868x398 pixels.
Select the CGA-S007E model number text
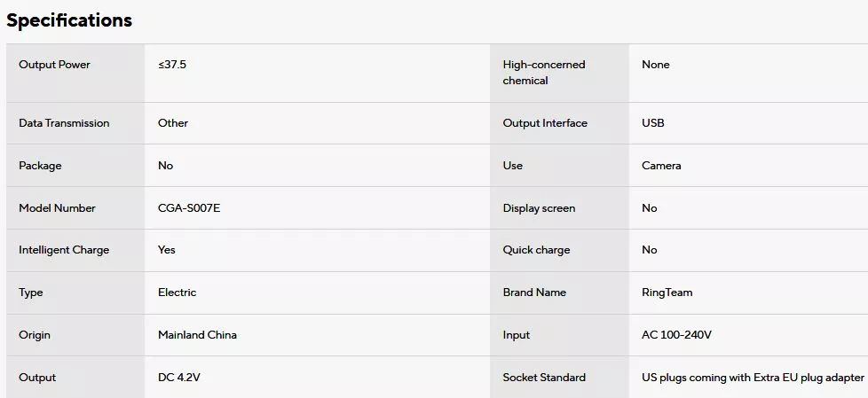(188, 208)
